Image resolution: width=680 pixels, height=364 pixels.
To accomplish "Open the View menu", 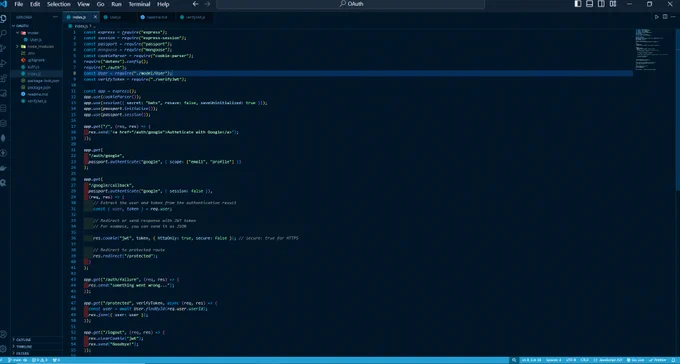I will [83, 4].
